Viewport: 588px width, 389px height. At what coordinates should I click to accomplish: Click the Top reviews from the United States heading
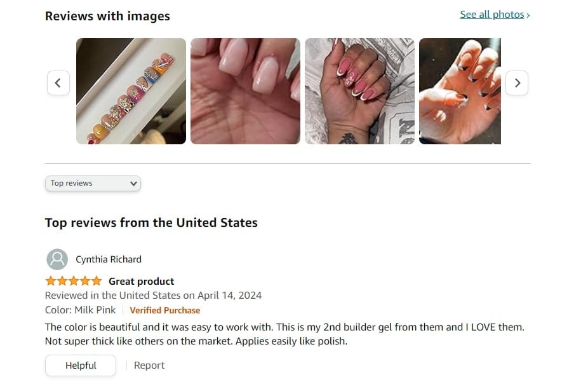click(151, 222)
